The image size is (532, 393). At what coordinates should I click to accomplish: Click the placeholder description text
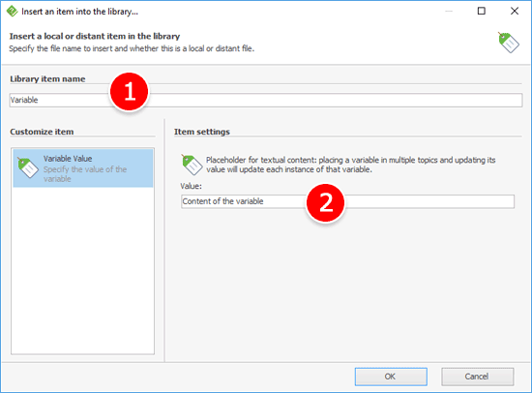(351, 165)
